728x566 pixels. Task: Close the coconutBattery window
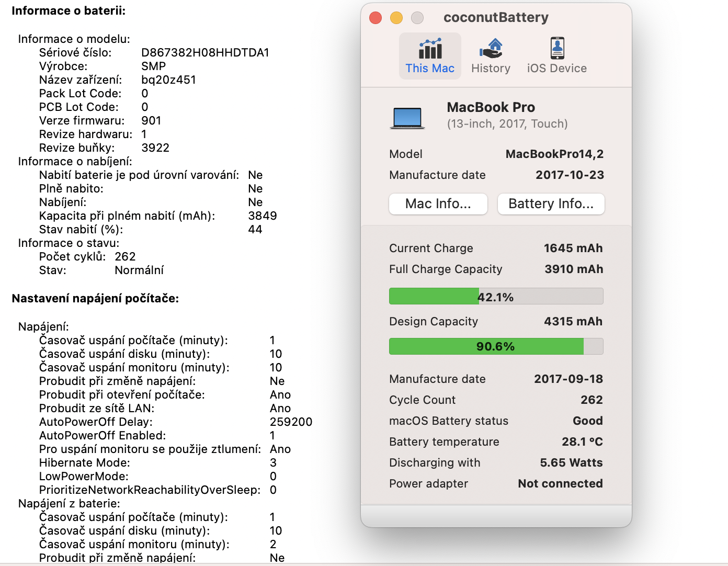(376, 18)
